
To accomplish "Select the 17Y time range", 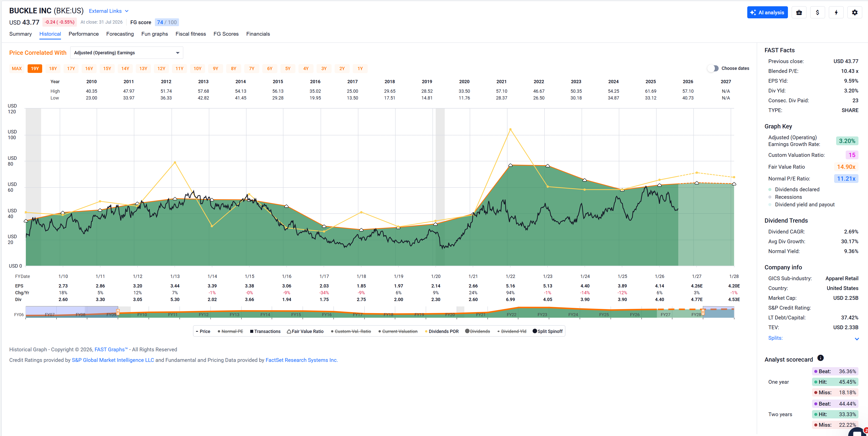I will [x=71, y=69].
